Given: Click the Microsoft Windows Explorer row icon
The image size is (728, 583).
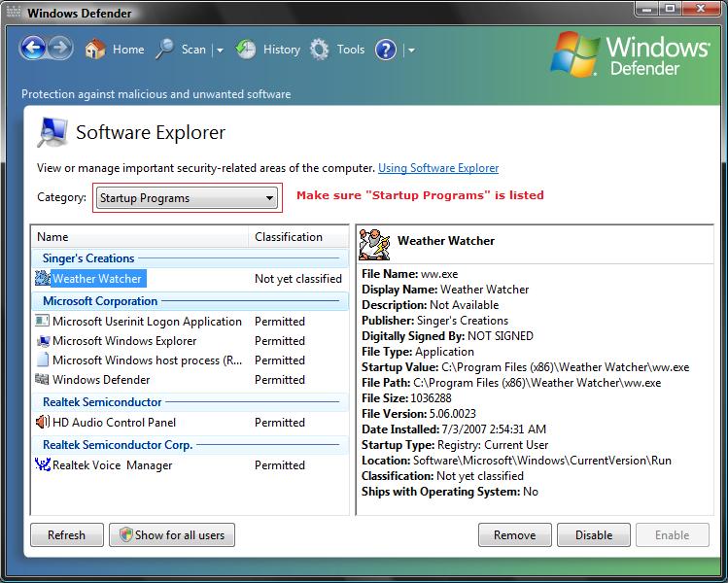Looking at the screenshot, I should click(43, 341).
